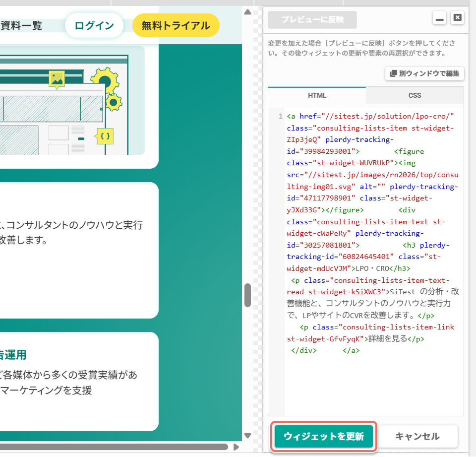Minimize the widget editor panel
Screen dimensions: 476x457
[x=439, y=18]
